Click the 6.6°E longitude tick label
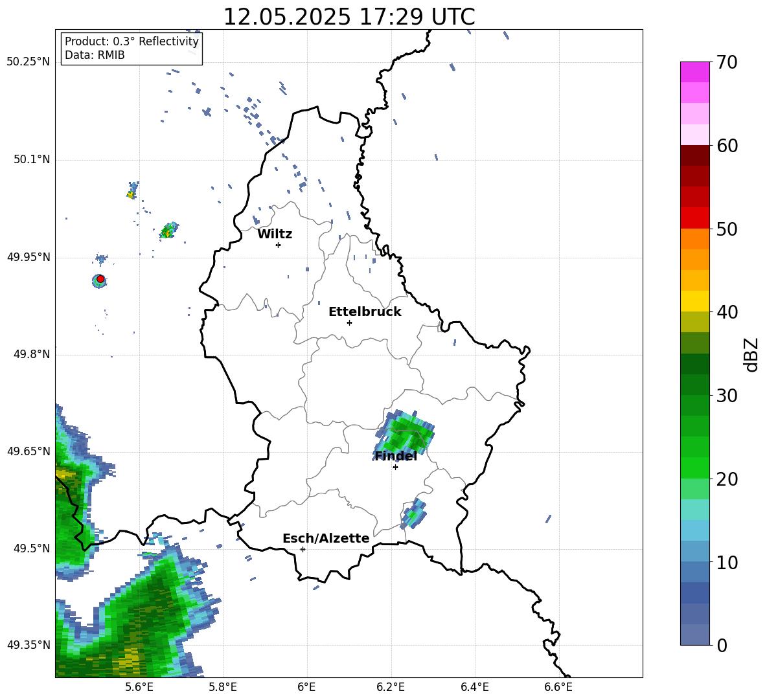The image size is (767, 700). click(558, 687)
